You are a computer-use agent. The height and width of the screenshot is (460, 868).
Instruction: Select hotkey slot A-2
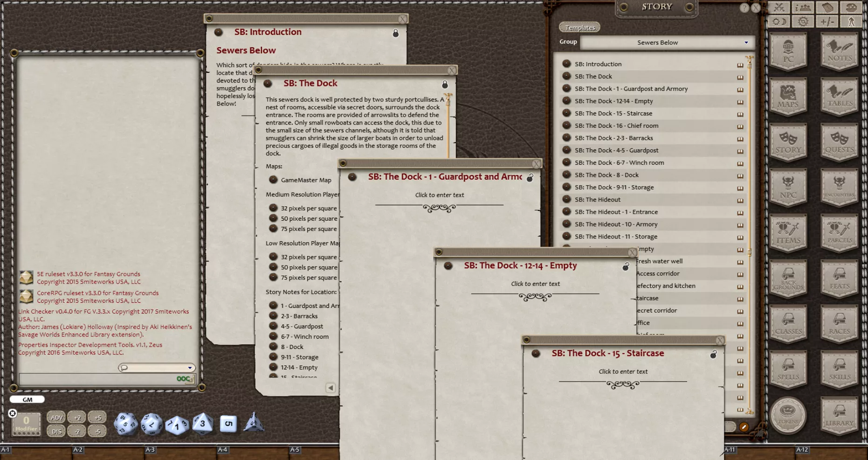(108, 453)
